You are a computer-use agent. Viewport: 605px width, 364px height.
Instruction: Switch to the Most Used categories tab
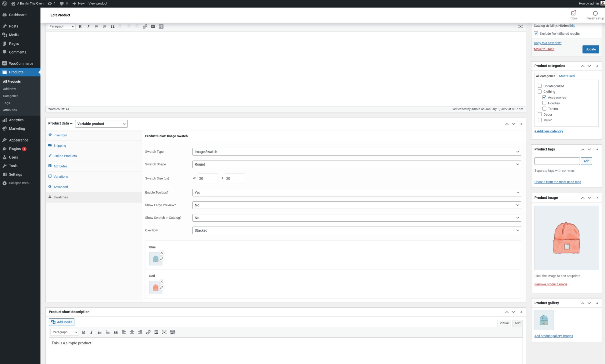point(566,76)
